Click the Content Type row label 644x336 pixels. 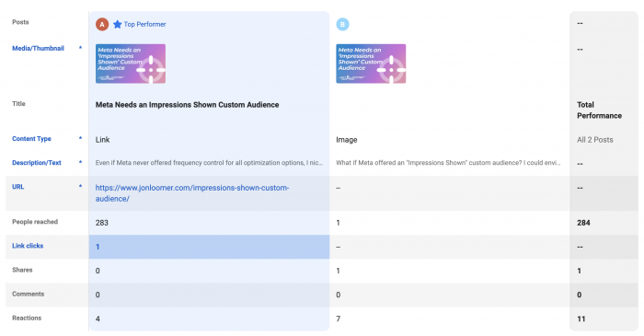(x=31, y=139)
